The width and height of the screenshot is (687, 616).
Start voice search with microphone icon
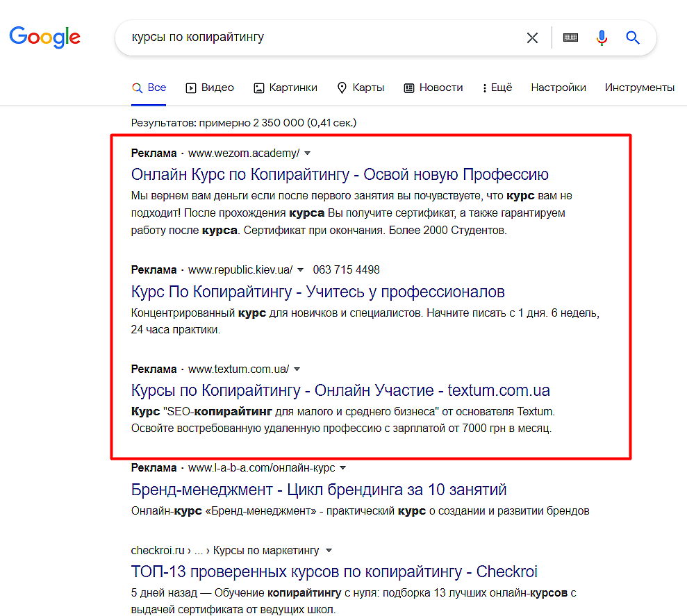pos(602,38)
